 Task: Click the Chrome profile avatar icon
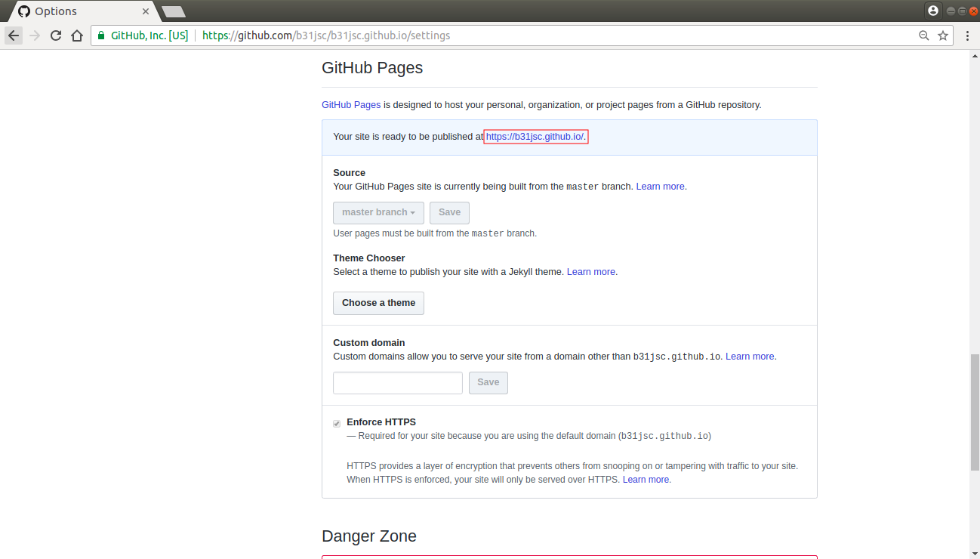pyautogui.click(x=933, y=11)
